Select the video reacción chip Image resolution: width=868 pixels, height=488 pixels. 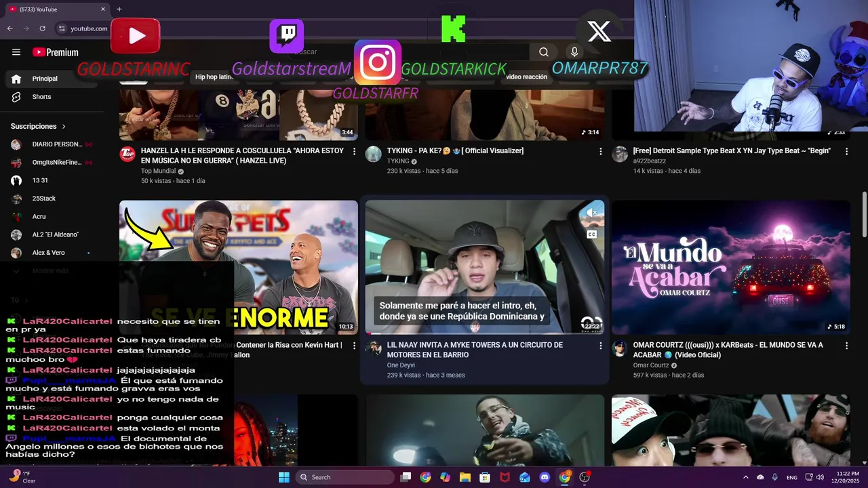tap(526, 77)
